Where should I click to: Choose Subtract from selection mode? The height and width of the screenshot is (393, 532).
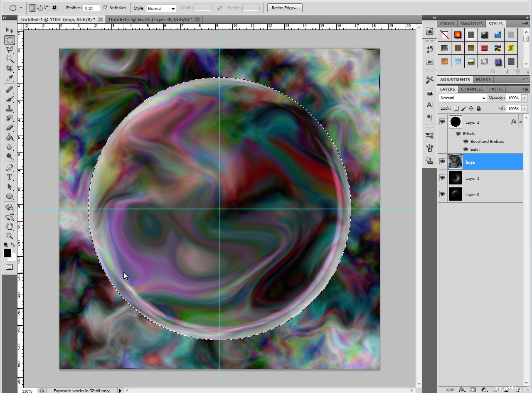tap(47, 8)
